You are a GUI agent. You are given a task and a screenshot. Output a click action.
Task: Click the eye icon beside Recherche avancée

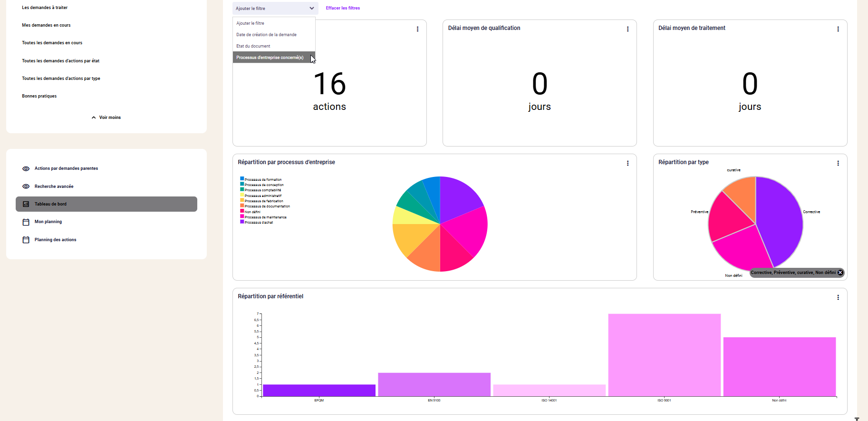26,186
